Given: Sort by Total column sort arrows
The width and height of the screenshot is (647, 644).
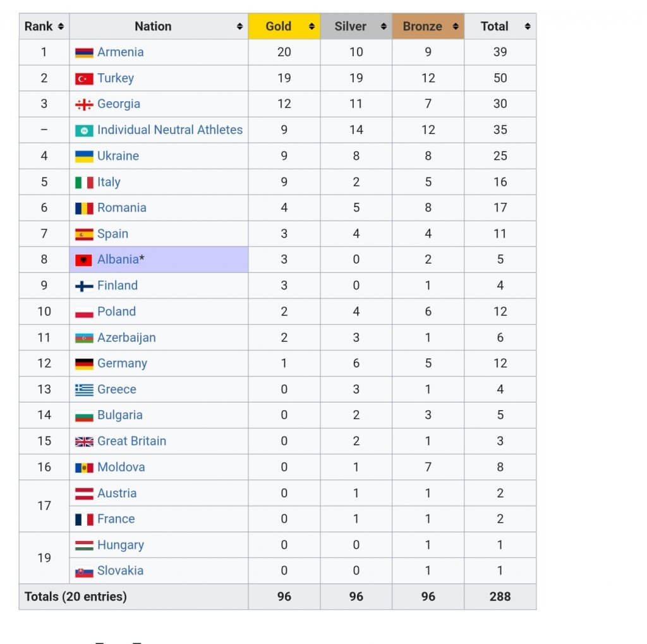Looking at the screenshot, I should 528,27.
